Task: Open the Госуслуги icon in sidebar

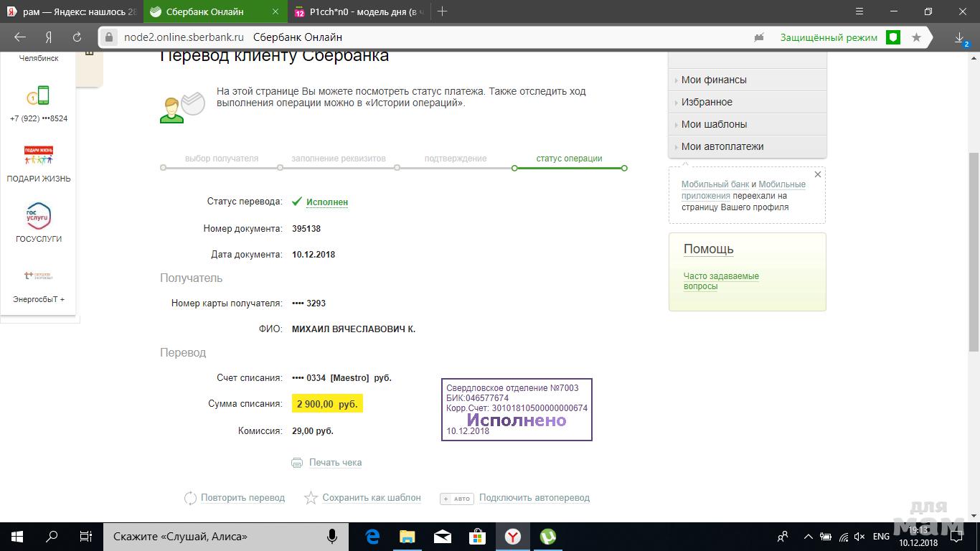Action: (x=39, y=216)
